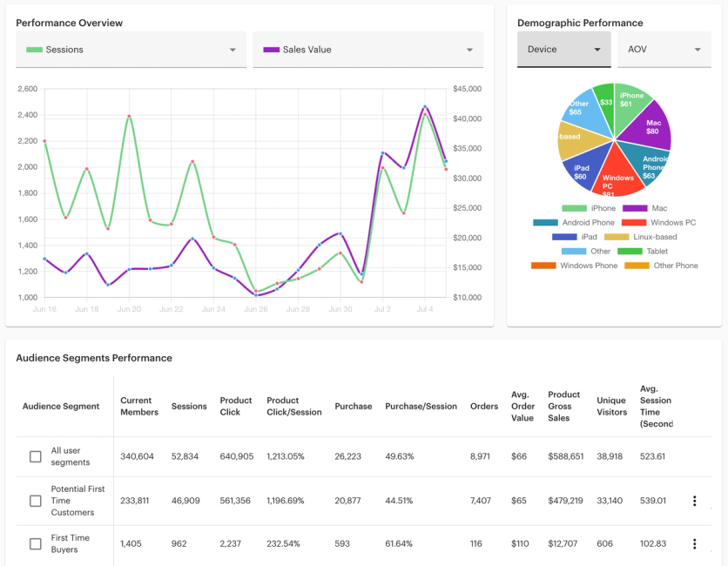The image size is (728, 566).
Task: Open the Device dimension dropdown
Action: click(x=563, y=50)
